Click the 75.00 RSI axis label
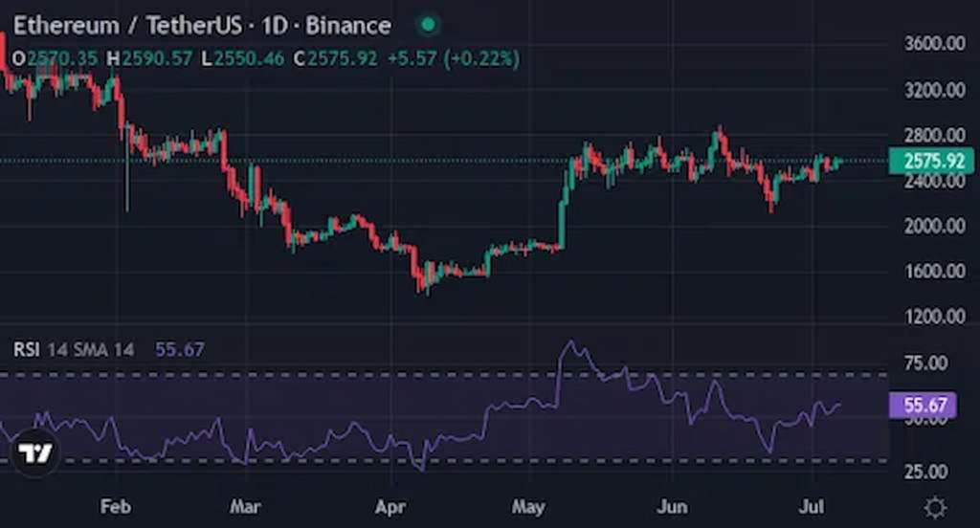This screenshot has width=980, height=528. point(925,363)
